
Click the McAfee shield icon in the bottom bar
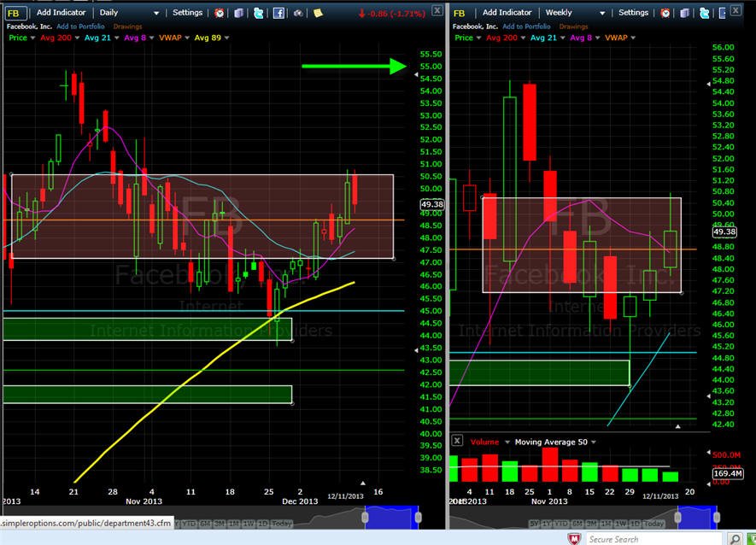tap(574, 539)
